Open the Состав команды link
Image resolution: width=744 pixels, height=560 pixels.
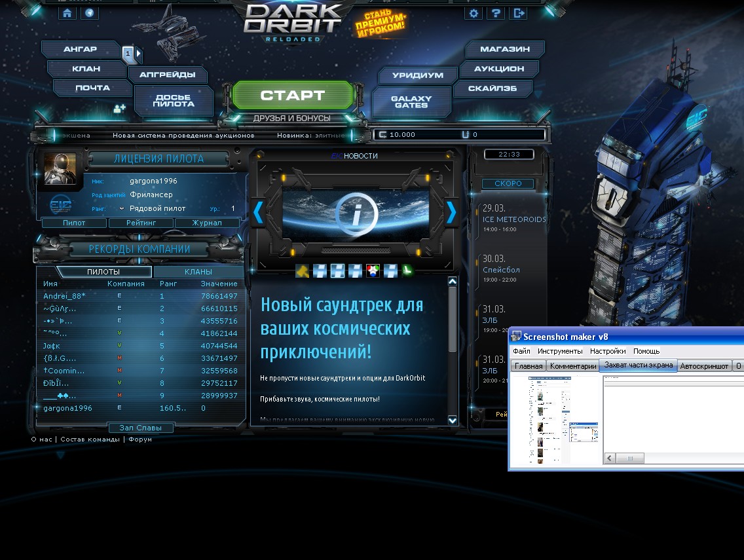coord(90,439)
